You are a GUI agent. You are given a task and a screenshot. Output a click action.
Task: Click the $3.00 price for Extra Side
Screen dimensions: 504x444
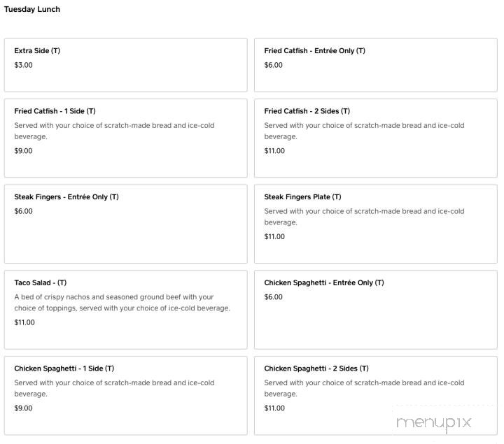[23, 65]
